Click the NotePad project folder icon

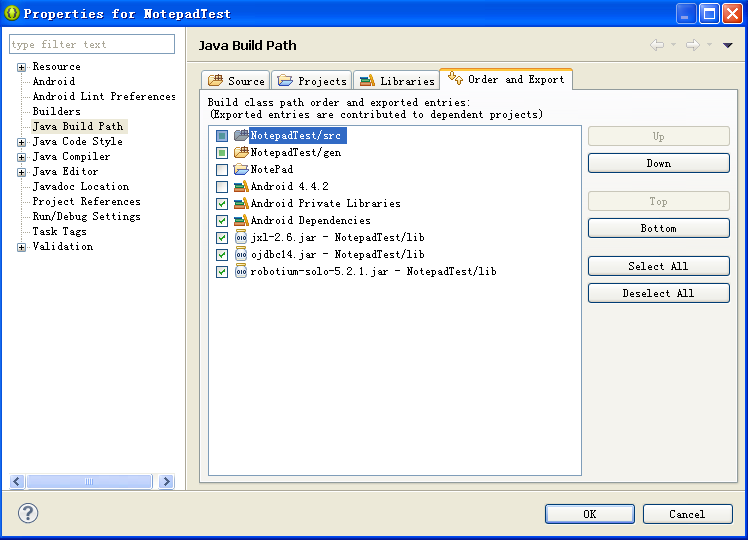pyautogui.click(x=241, y=169)
